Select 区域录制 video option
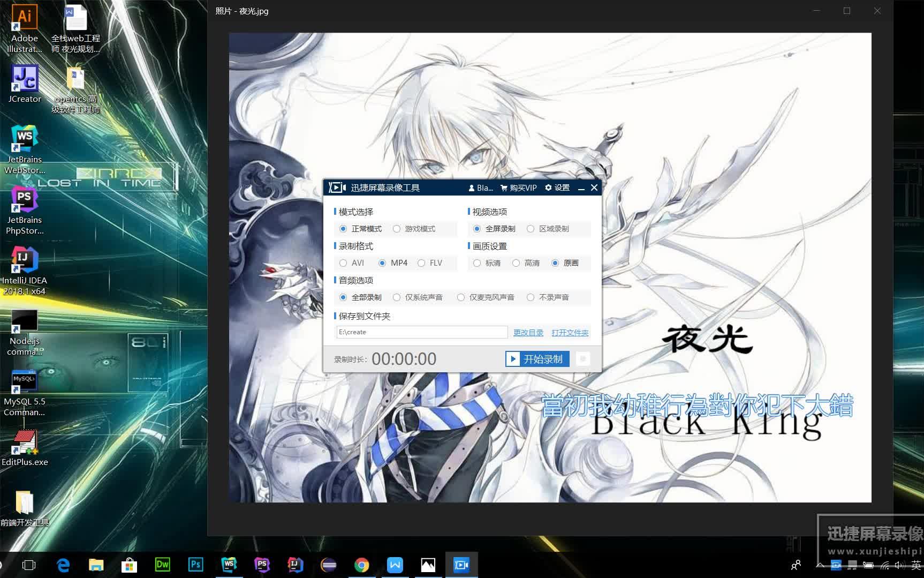Screen dimensions: 924x578 (x=548, y=229)
